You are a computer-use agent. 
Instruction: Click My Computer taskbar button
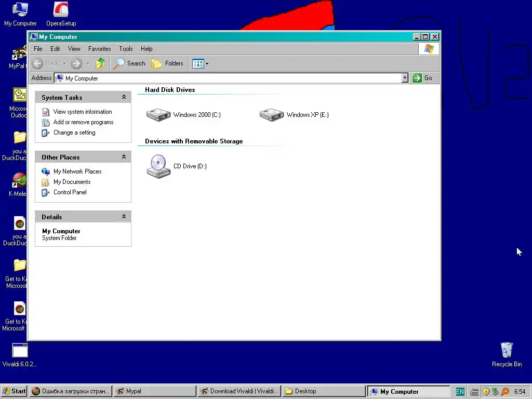pos(408,391)
